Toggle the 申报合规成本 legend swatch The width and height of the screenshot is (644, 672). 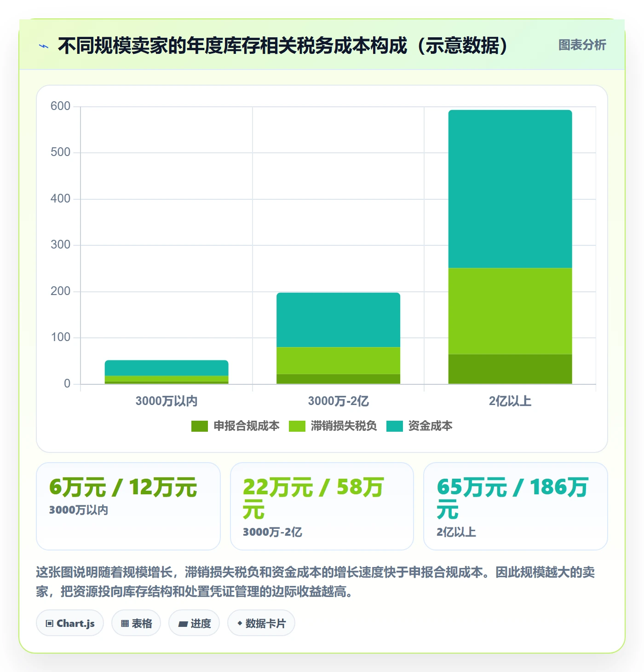200,426
